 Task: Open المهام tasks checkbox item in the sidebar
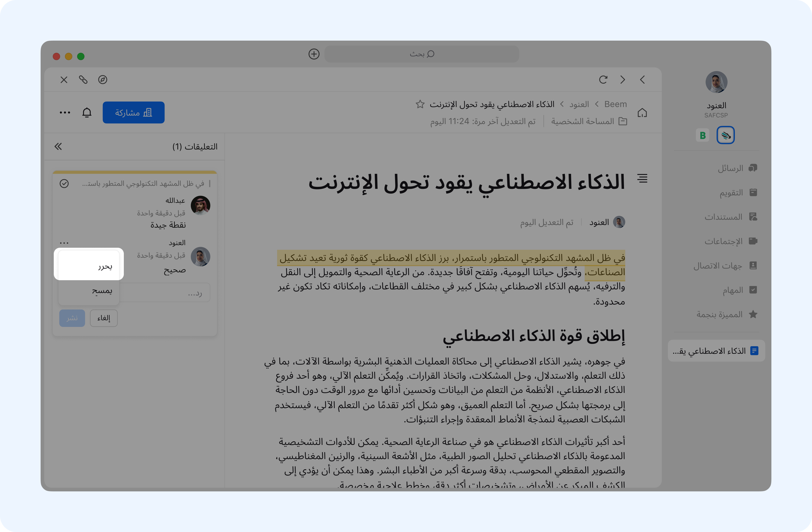[x=739, y=290]
